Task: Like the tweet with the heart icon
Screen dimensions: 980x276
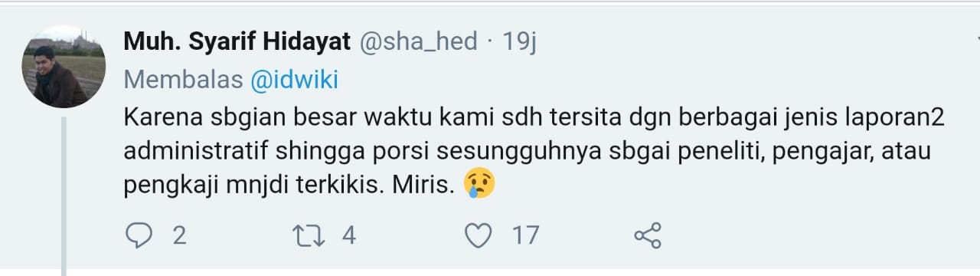Action: (x=479, y=235)
